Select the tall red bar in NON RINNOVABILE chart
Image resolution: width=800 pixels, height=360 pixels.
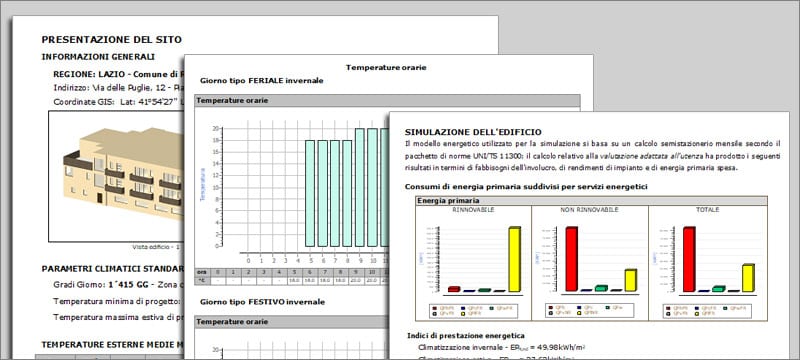pyautogui.click(x=572, y=259)
